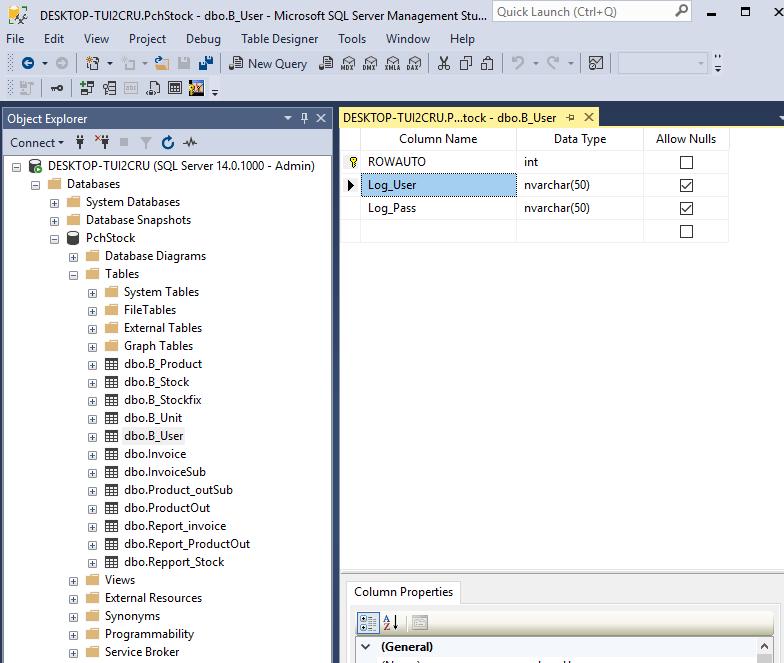Uncheck Allow Nulls for Log_Pass
This screenshot has height=663, width=784.
685,208
